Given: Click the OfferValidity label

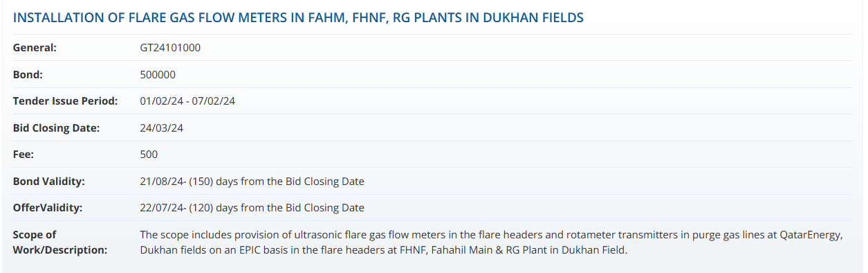Looking at the screenshot, I should coord(48,208).
